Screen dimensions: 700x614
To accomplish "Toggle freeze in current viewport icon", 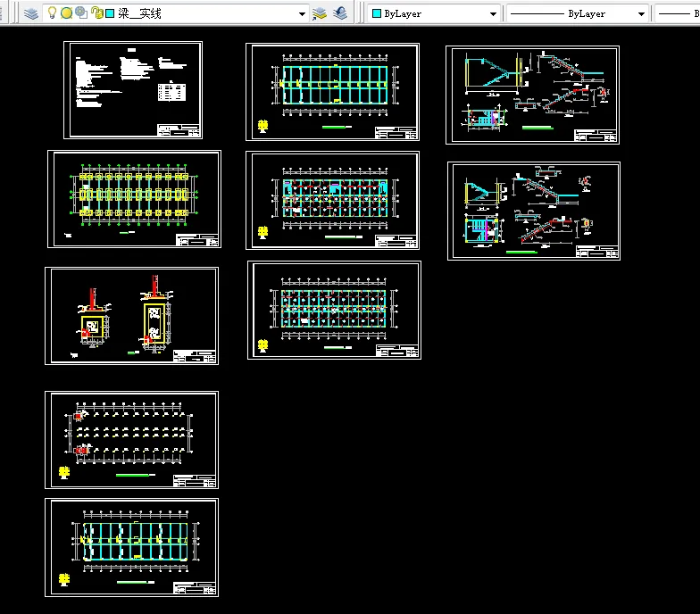I will tap(80, 12).
